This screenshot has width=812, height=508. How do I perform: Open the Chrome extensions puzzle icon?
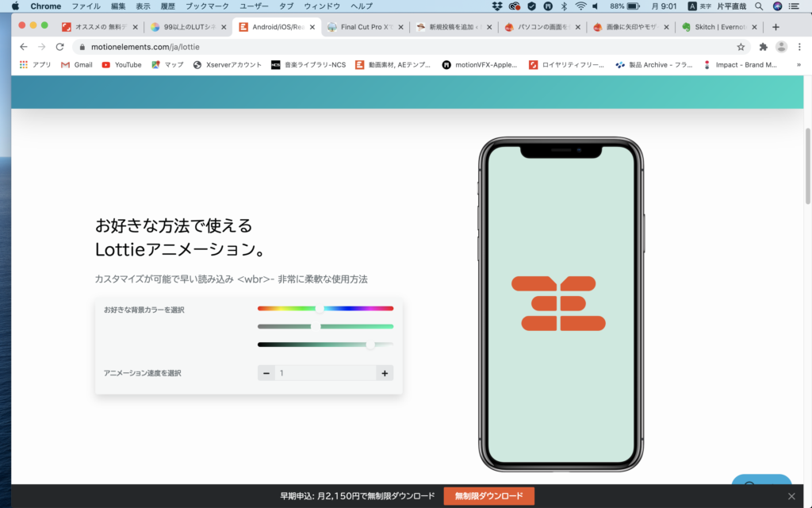click(763, 47)
